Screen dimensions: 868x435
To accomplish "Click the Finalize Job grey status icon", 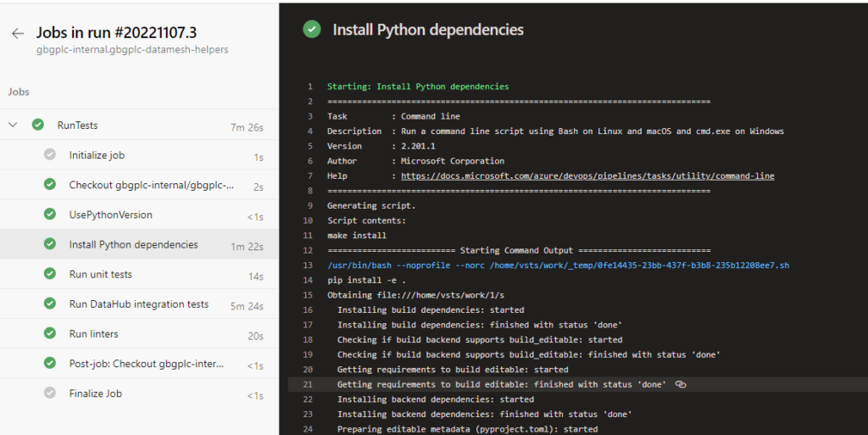I will 50,393.
